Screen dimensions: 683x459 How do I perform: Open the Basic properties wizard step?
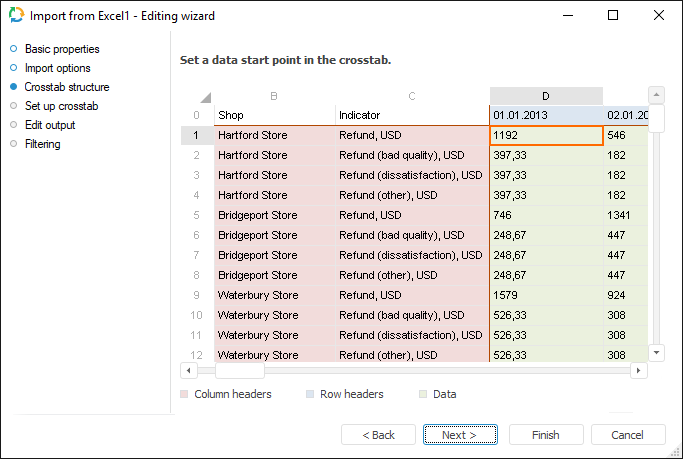61,49
